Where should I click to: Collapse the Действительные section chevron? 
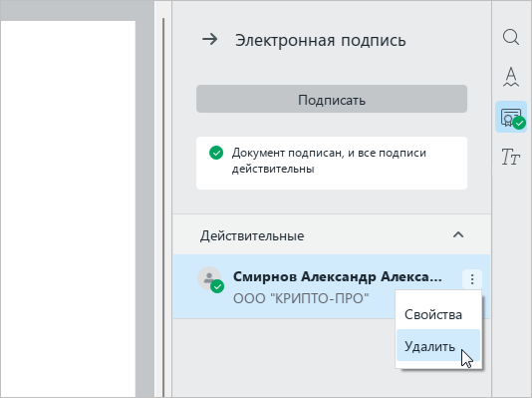458,234
